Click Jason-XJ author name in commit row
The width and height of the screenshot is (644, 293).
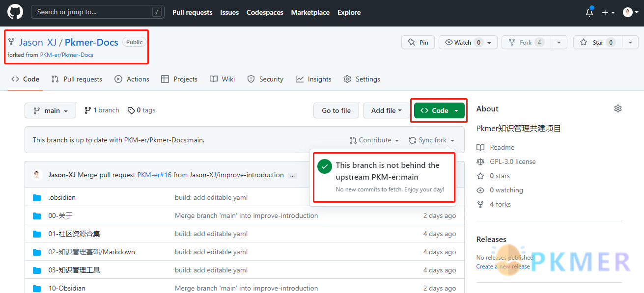62,175
